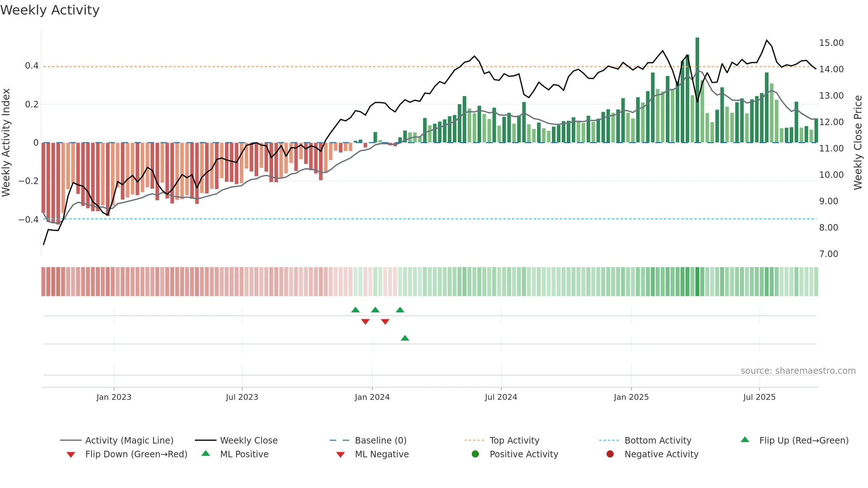Click the tallest dark green activity bar
868x488 pixels.
pyautogui.click(x=697, y=90)
